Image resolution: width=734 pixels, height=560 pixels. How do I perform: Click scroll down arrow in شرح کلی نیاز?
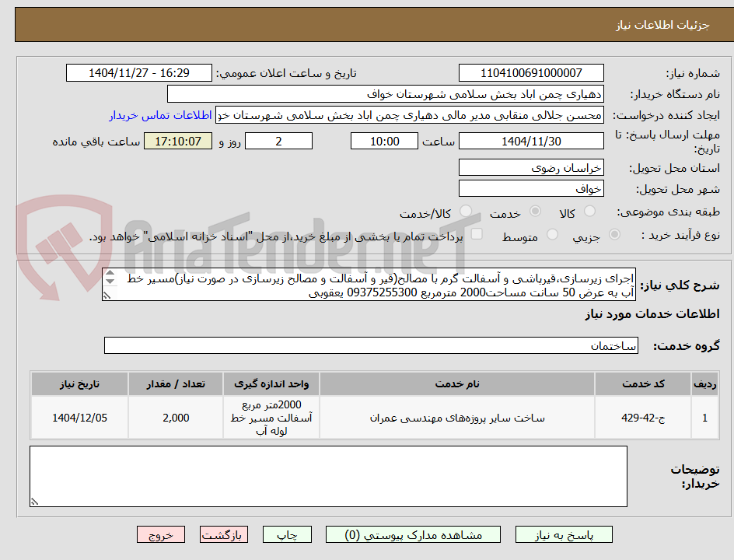point(110,281)
